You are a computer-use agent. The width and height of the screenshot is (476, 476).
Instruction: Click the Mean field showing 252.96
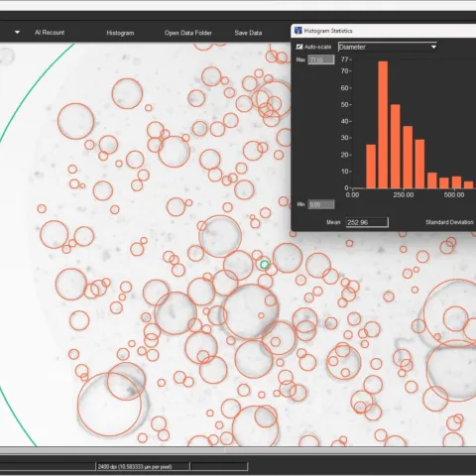coord(367,222)
